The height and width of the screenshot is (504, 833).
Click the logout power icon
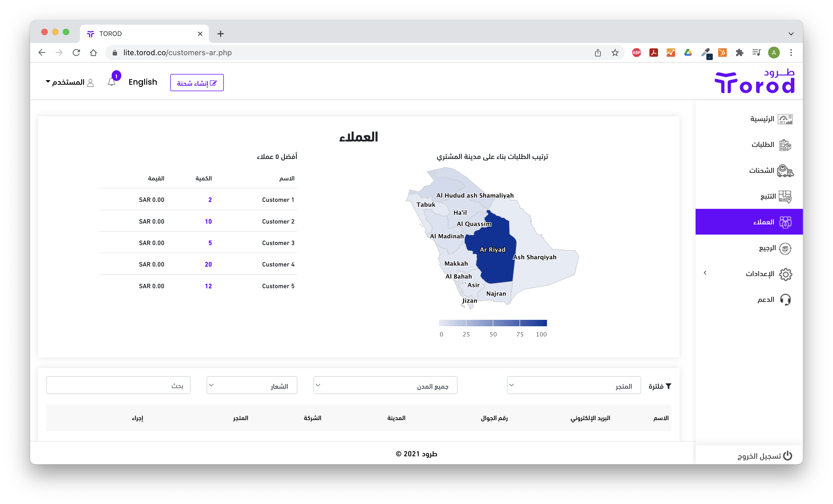[x=788, y=456]
